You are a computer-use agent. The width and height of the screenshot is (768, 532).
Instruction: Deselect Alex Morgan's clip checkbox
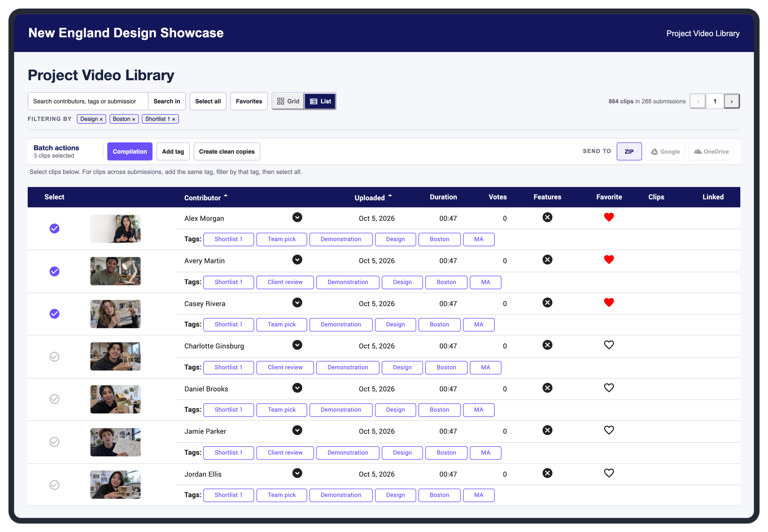[54, 229]
